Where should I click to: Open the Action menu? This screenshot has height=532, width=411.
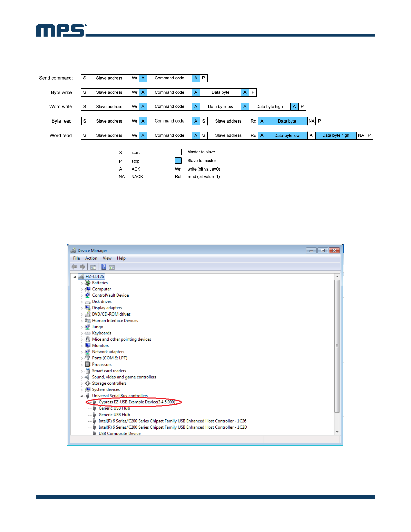[91, 258]
